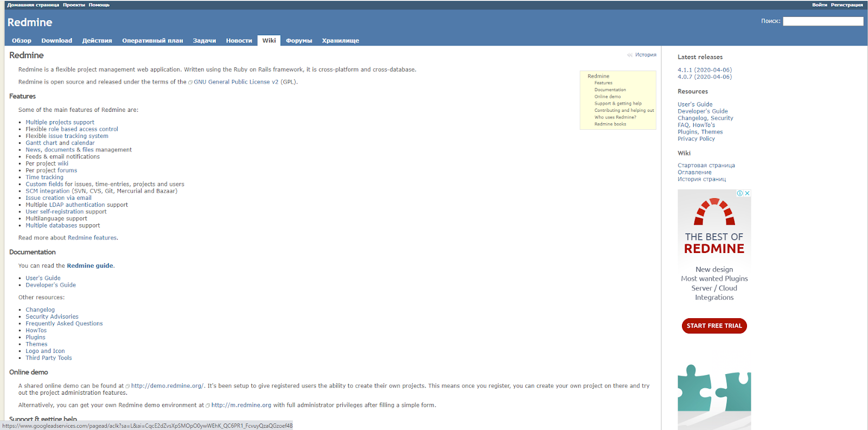Open sidebar Developer's Guide link

703,111
